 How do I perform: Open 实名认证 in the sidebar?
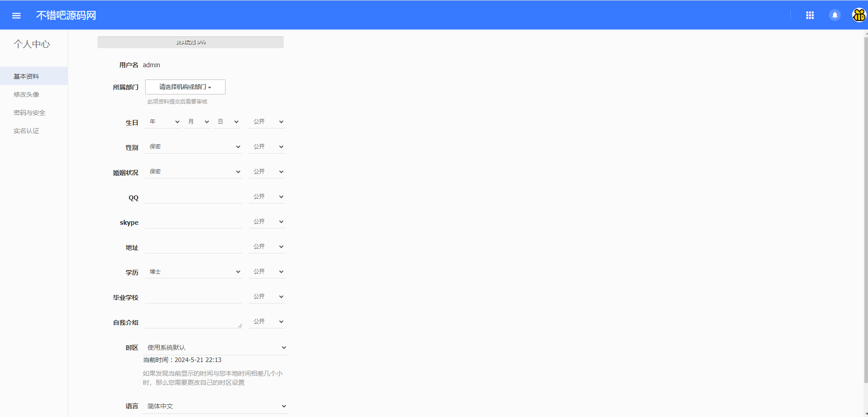[26, 131]
